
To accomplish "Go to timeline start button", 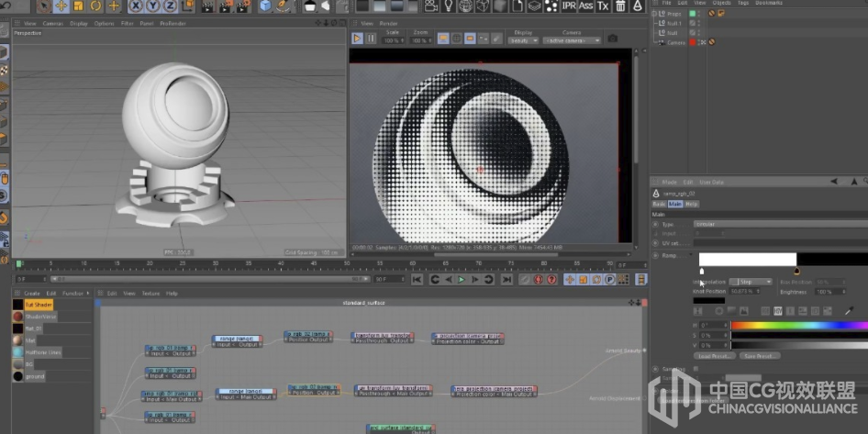I will [x=417, y=280].
